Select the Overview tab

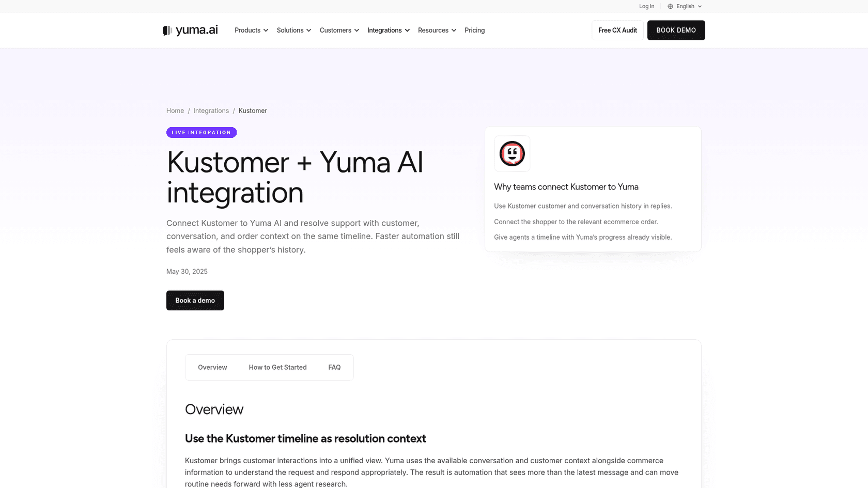(x=212, y=367)
